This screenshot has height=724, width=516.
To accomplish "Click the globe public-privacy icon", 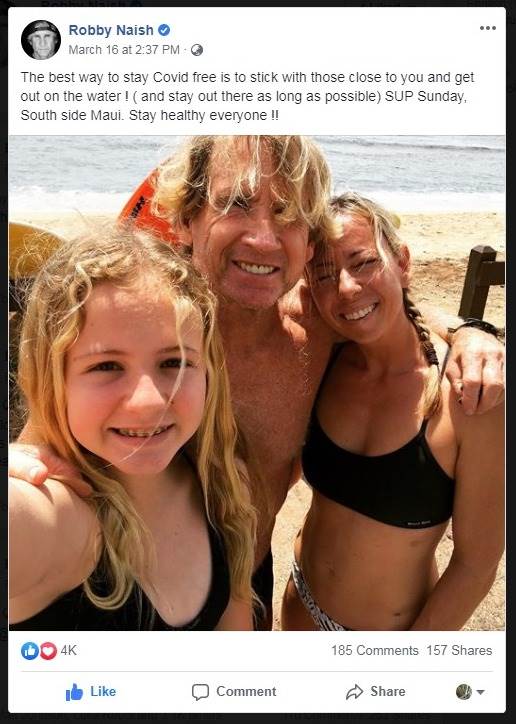I will tap(197, 50).
